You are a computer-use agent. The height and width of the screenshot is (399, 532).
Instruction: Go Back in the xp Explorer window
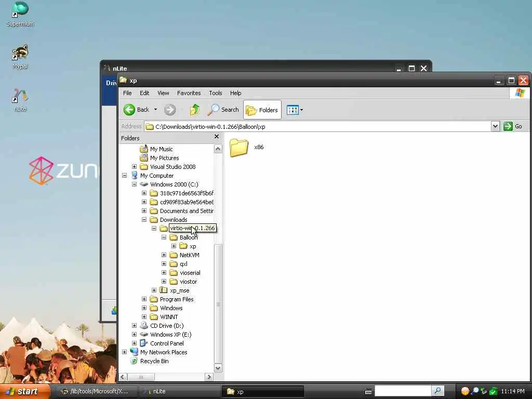click(137, 110)
